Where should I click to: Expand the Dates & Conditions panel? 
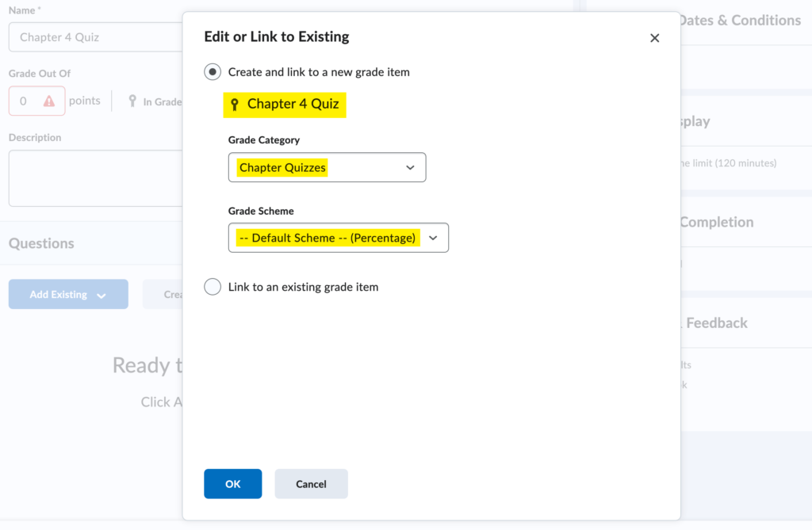739,21
